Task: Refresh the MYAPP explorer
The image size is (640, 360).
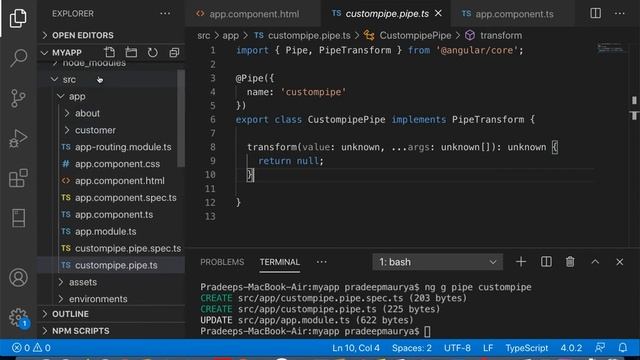Action: point(153,52)
